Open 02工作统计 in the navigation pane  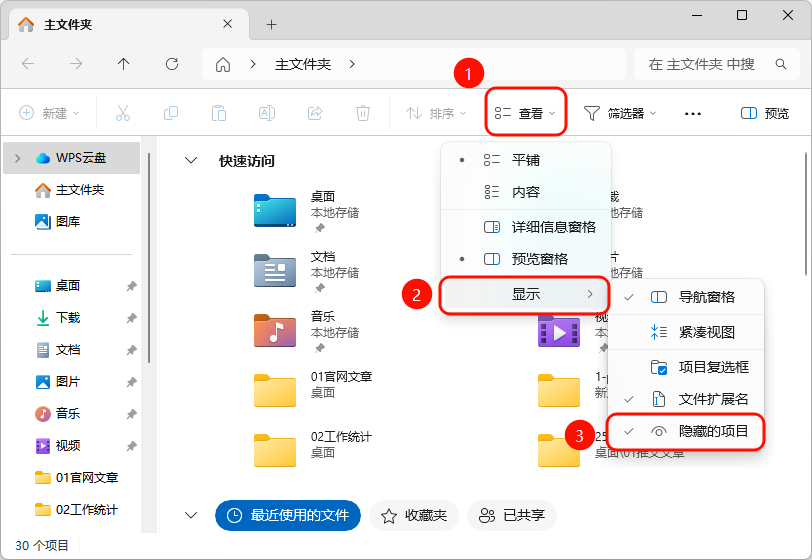coord(77,510)
